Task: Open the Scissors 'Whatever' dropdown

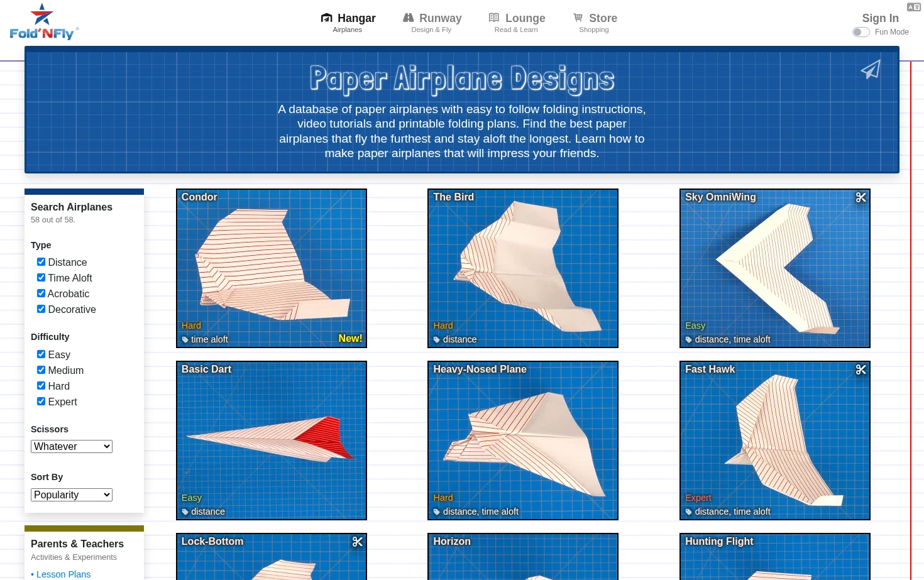Action: pyautogui.click(x=72, y=447)
